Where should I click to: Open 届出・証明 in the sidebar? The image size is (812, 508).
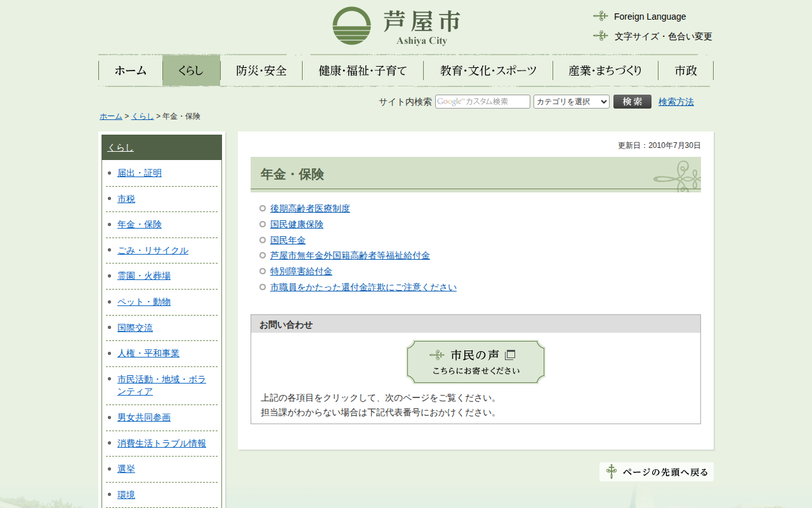tap(140, 173)
